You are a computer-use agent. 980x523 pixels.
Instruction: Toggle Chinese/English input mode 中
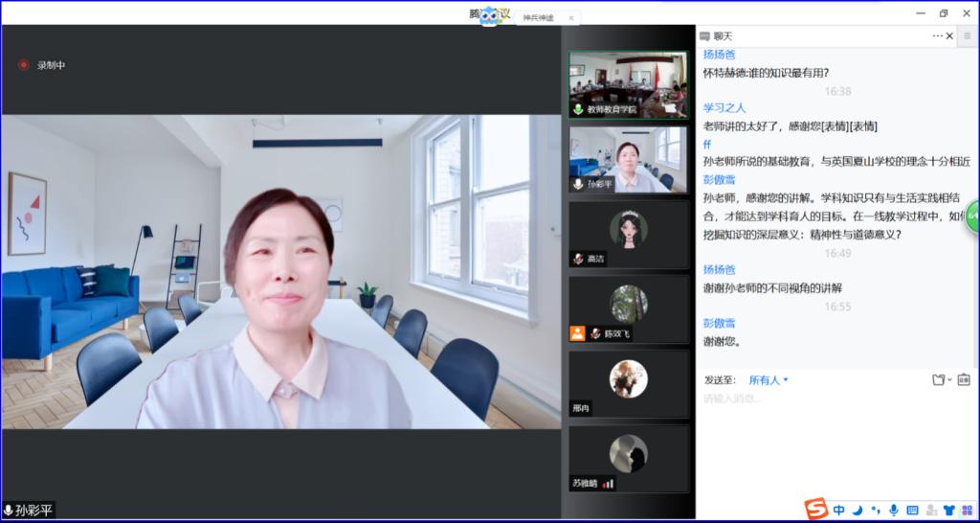click(839, 510)
